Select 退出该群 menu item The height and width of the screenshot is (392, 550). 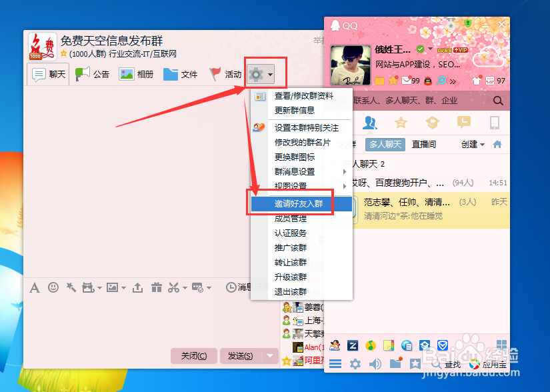point(301,292)
